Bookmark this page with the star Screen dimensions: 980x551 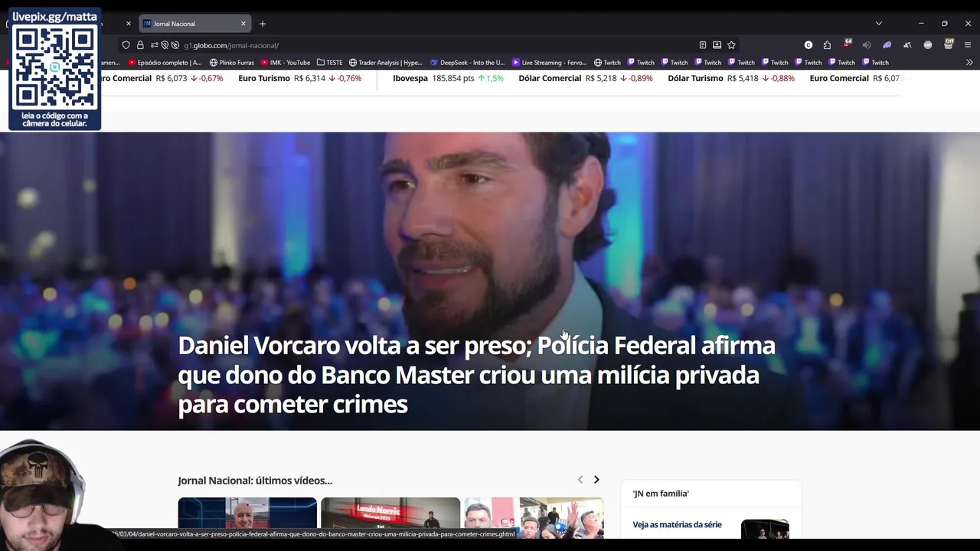[731, 45]
